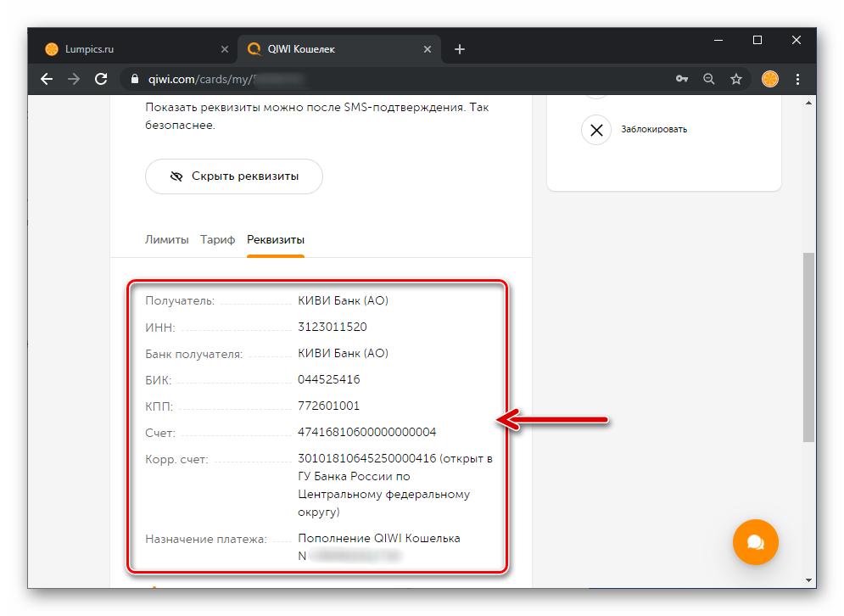This screenshot has width=844, height=616.
Task: Click the browser forward arrow
Action: (x=74, y=79)
